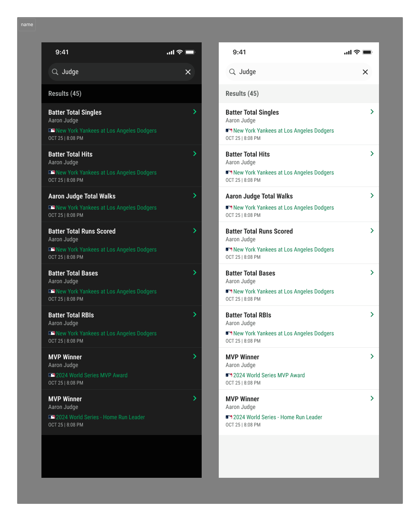Open Yankees at Dodgers link under dark Batter Total Singles
Viewport: 420px width, 521px height.
[x=106, y=130]
